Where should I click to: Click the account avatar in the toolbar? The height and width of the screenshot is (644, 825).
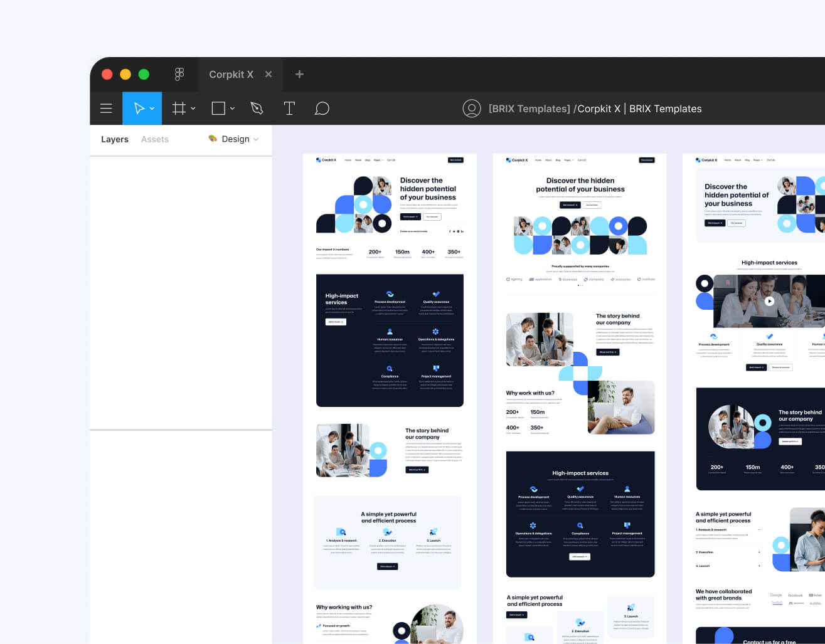[471, 108]
